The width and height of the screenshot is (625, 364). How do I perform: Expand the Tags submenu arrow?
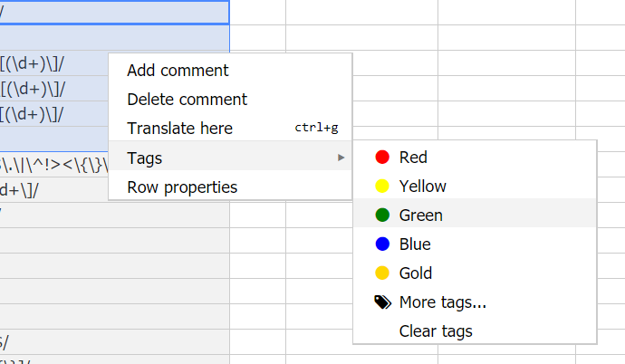[x=341, y=158]
